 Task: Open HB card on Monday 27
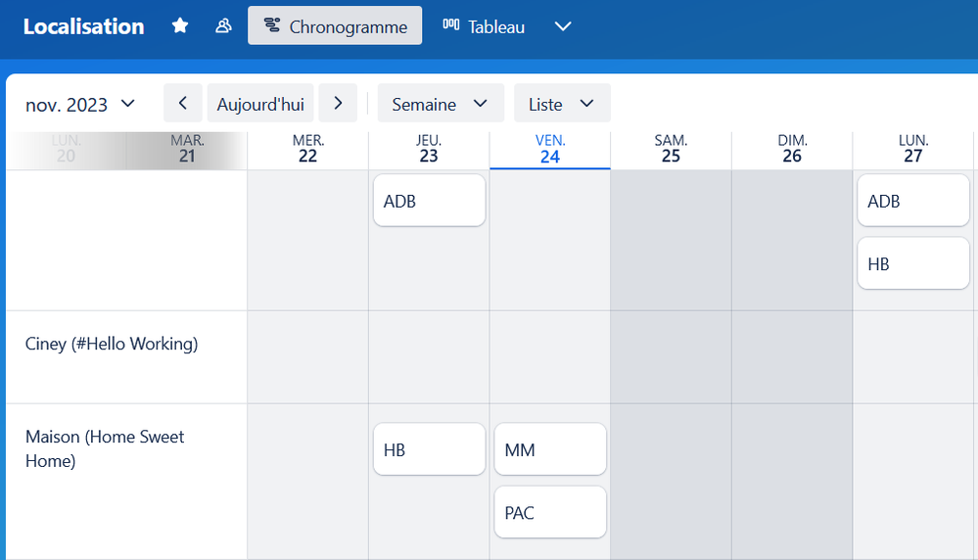click(913, 263)
